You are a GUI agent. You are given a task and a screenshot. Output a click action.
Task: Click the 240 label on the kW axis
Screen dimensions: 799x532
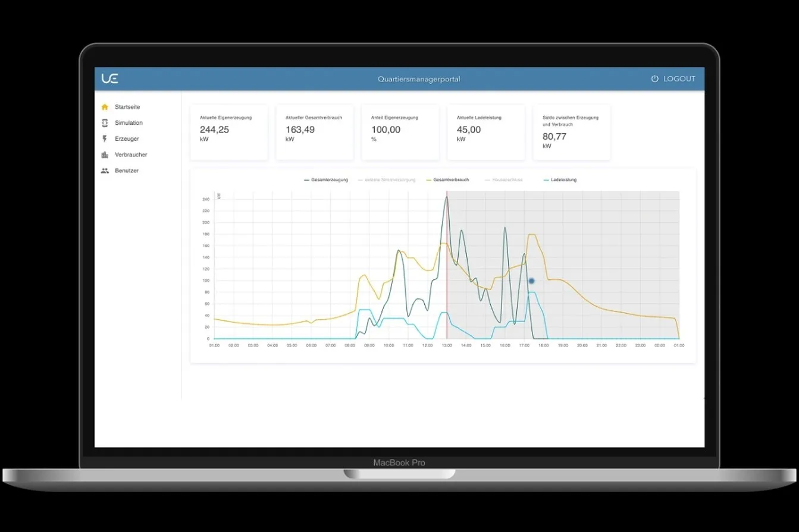coord(206,199)
